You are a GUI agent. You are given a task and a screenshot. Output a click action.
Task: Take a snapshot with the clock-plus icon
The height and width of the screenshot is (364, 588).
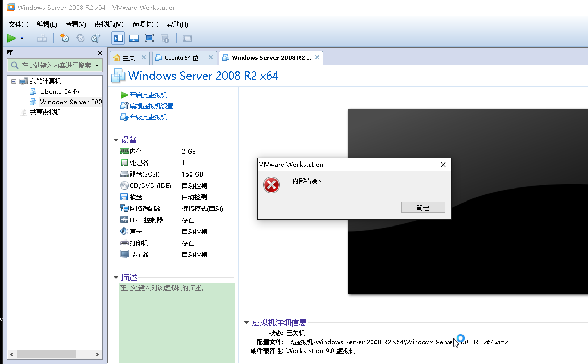(x=65, y=38)
